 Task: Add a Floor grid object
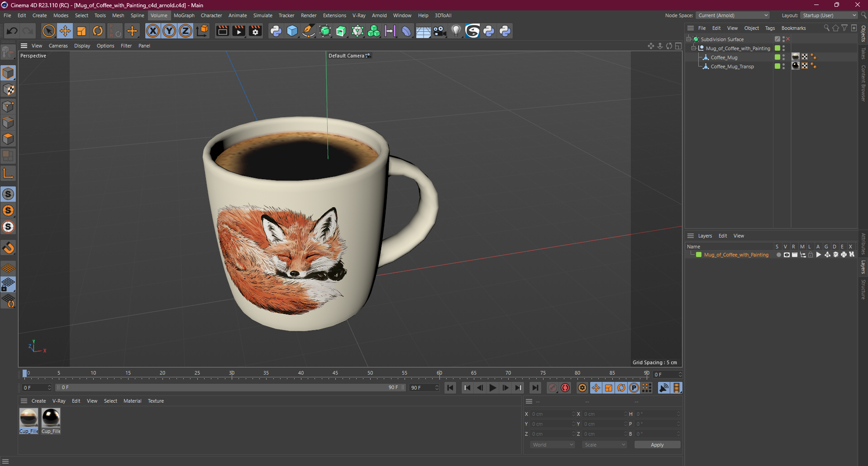(x=423, y=31)
